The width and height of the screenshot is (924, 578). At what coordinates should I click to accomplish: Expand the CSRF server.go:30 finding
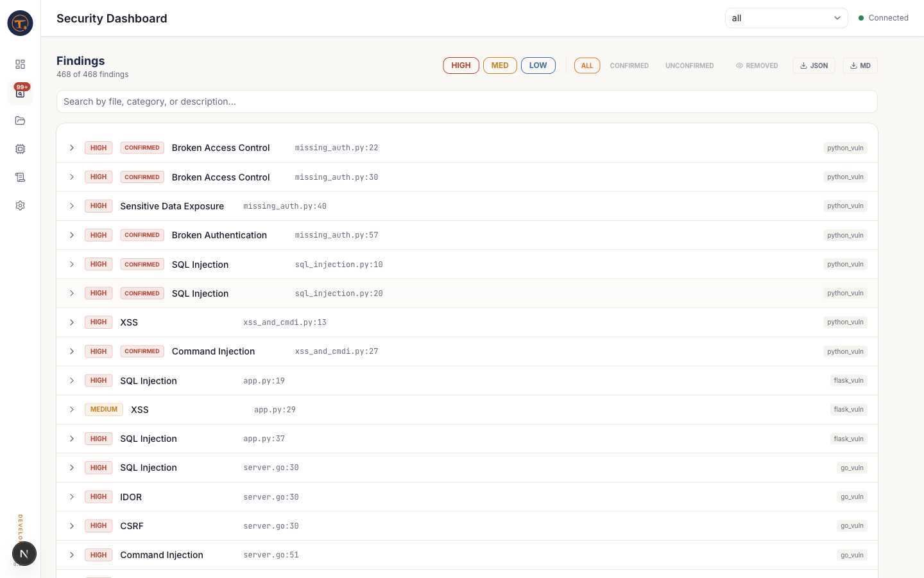tap(72, 526)
